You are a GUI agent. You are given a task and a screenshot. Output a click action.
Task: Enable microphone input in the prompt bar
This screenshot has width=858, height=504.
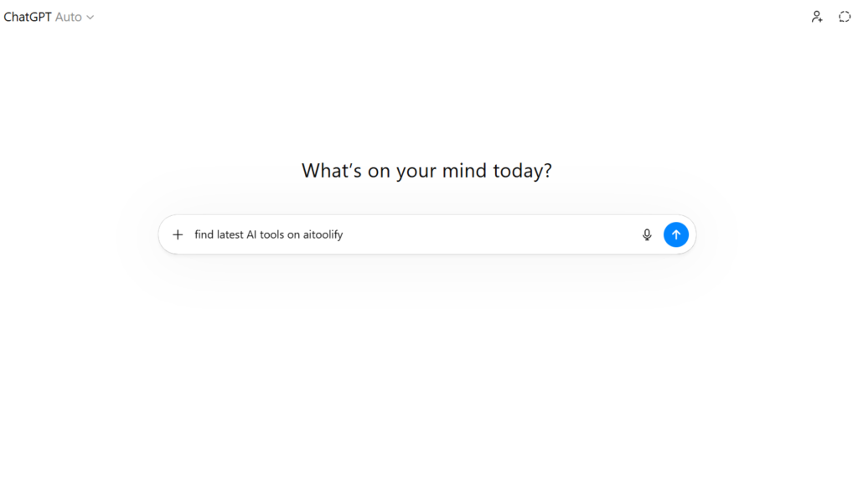(647, 234)
